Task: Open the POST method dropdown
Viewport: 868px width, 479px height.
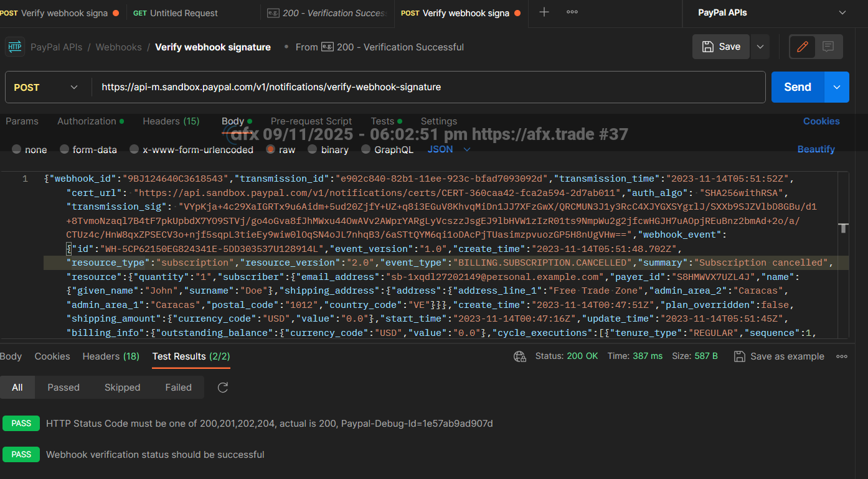Action: click(x=47, y=87)
